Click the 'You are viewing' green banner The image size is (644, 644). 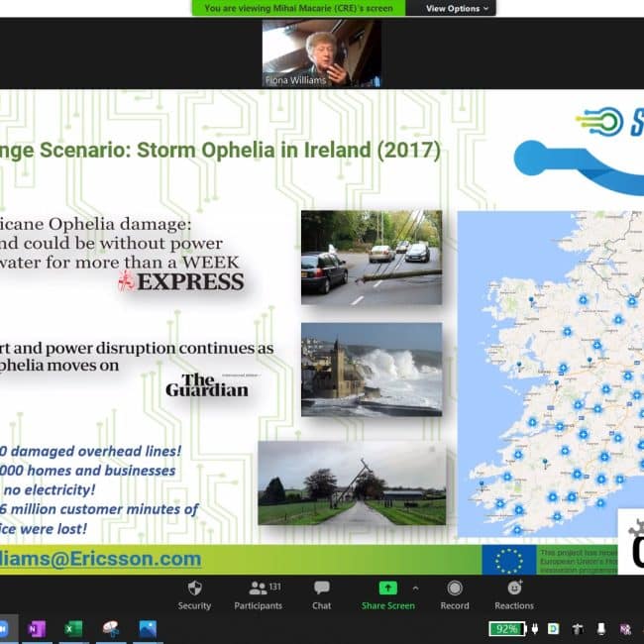click(x=298, y=8)
